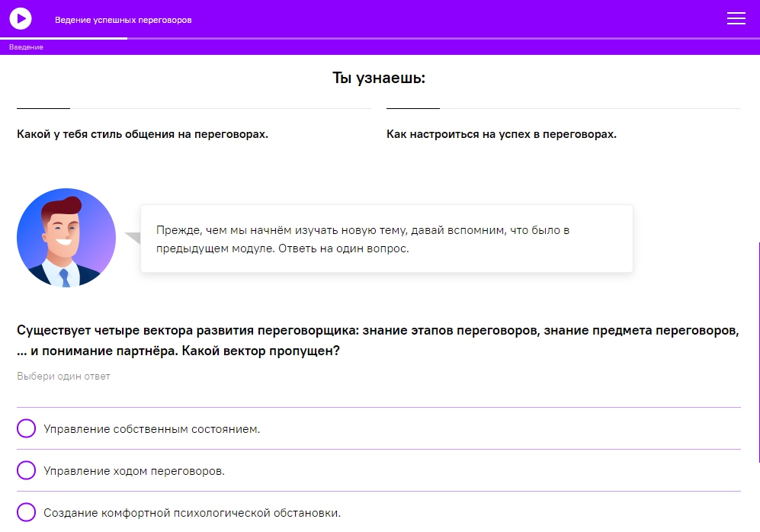
Task: Click the course title "Ведение успешных переговоров"
Action: point(123,20)
